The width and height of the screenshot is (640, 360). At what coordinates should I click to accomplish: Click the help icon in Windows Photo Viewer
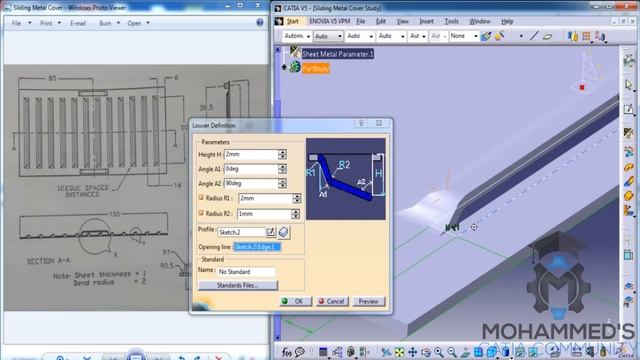pos(260,22)
